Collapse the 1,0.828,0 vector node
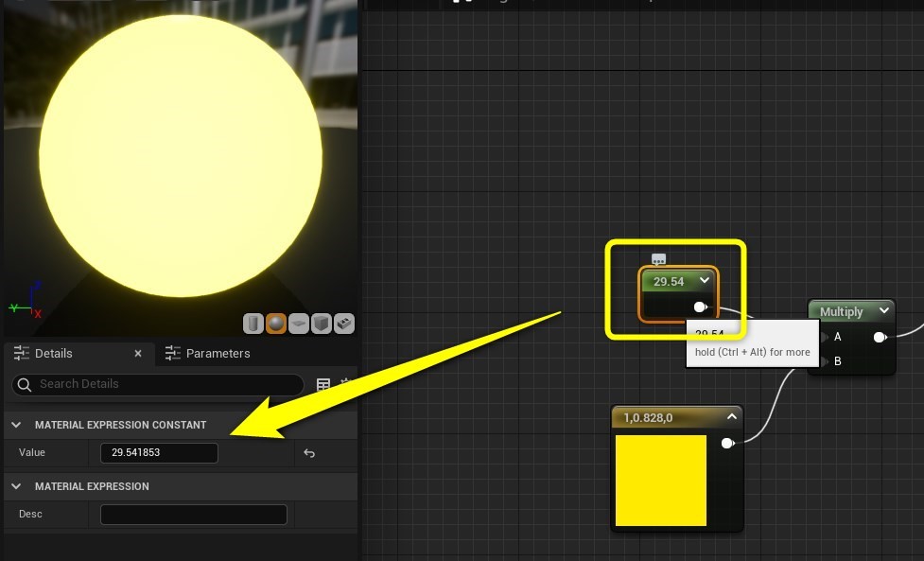The height and width of the screenshot is (561, 924). (x=730, y=417)
